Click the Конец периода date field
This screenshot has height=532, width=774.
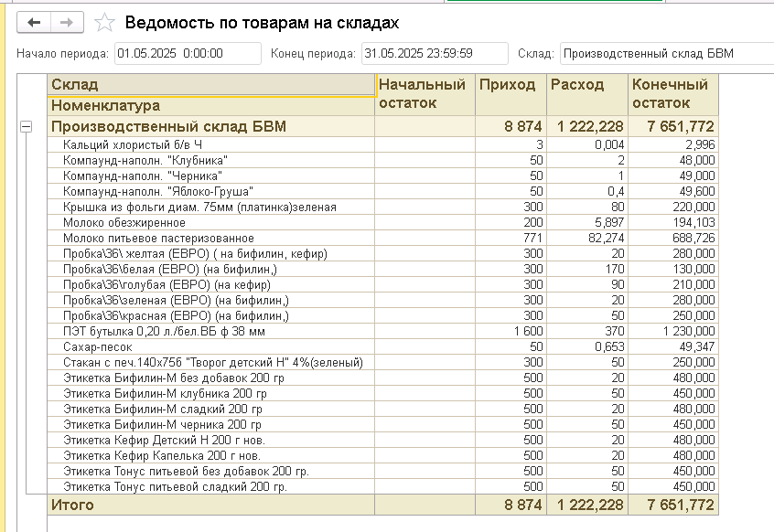pos(434,54)
